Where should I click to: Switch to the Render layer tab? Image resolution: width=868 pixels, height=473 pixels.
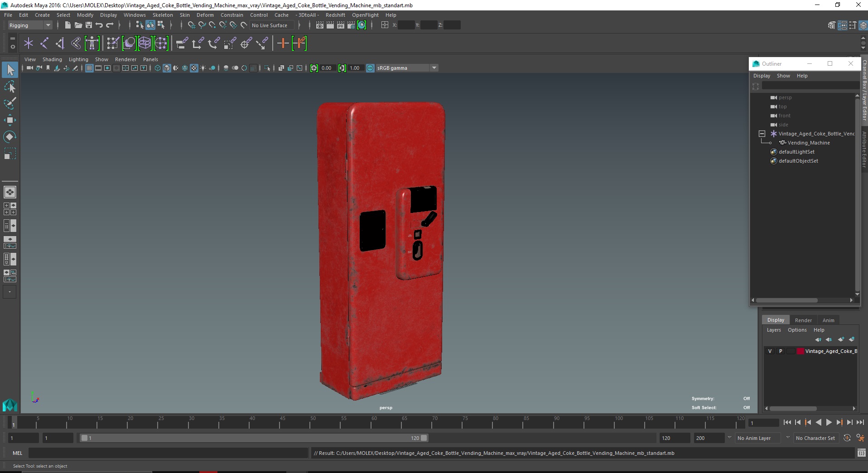[x=803, y=320]
